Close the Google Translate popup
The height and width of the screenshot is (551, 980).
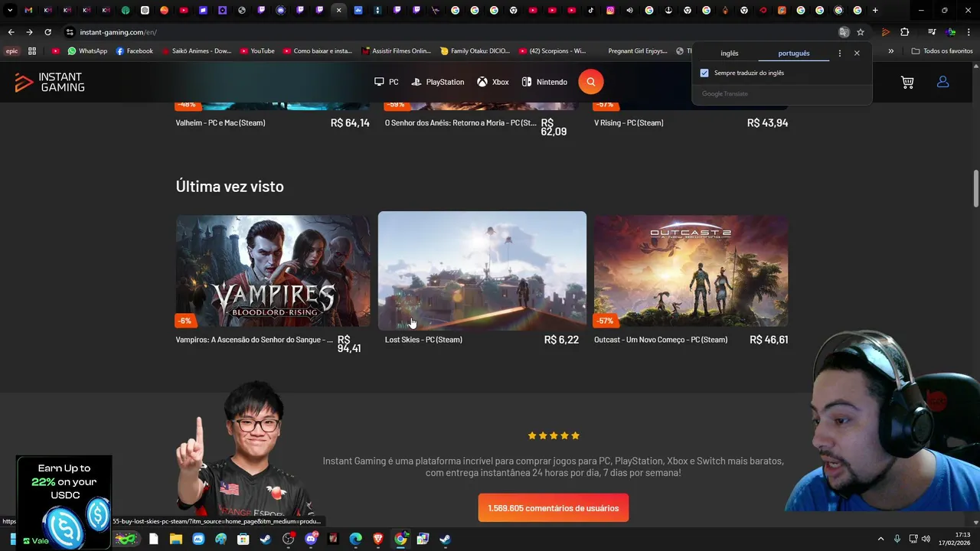857,54
